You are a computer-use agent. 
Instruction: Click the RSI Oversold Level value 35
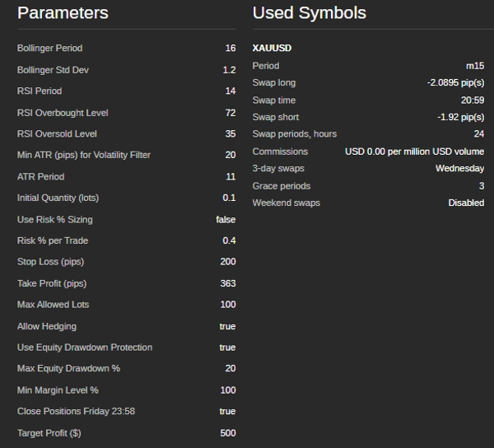click(x=230, y=134)
